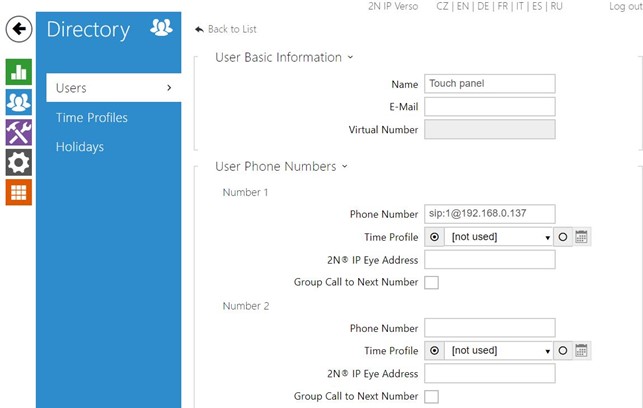Open the purple Hardware tools icon
This screenshot has width=643, height=408.
[18, 132]
